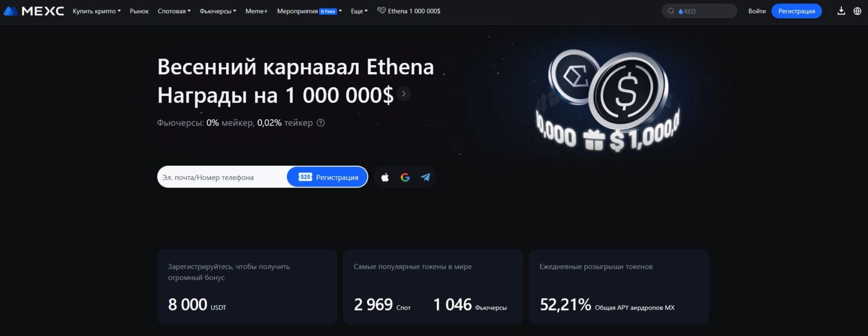Open the language globe icon
This screenshot has width=868, height=336.
857,11
